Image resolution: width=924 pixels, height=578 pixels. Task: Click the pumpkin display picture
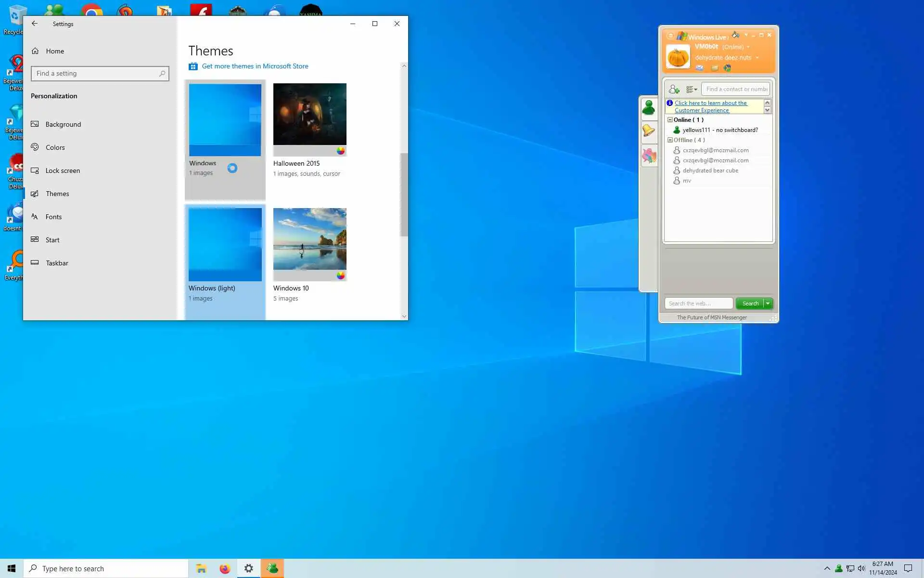pyautogui.click(x=678, y=57)
